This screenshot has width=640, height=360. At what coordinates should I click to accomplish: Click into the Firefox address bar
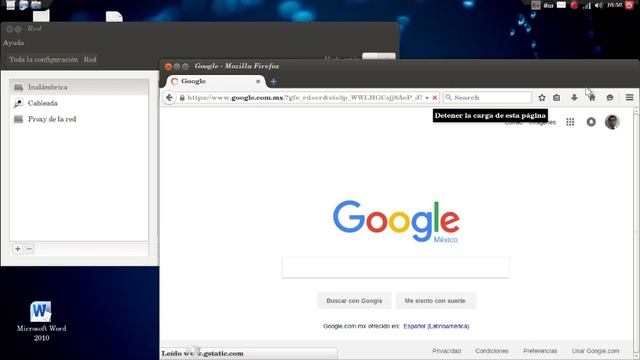[304, 98]
